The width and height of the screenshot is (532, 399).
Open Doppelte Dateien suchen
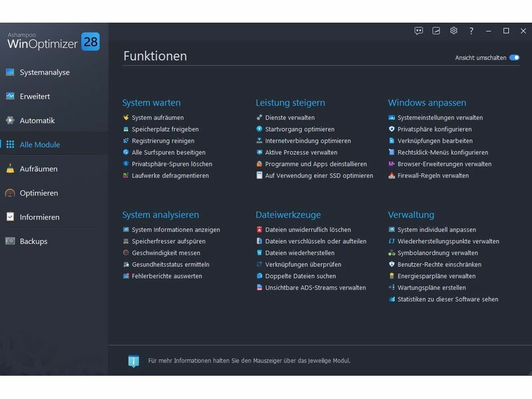point(300,276)
